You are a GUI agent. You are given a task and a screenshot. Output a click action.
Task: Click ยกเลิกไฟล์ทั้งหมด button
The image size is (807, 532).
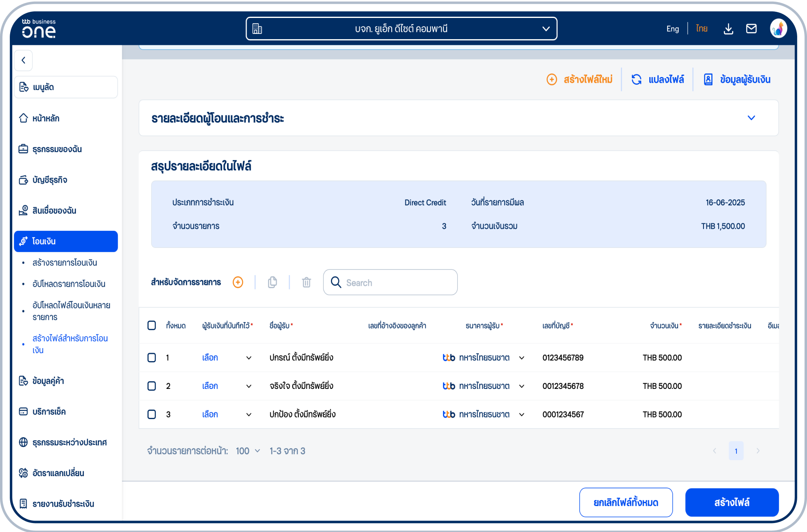(626, 502)
